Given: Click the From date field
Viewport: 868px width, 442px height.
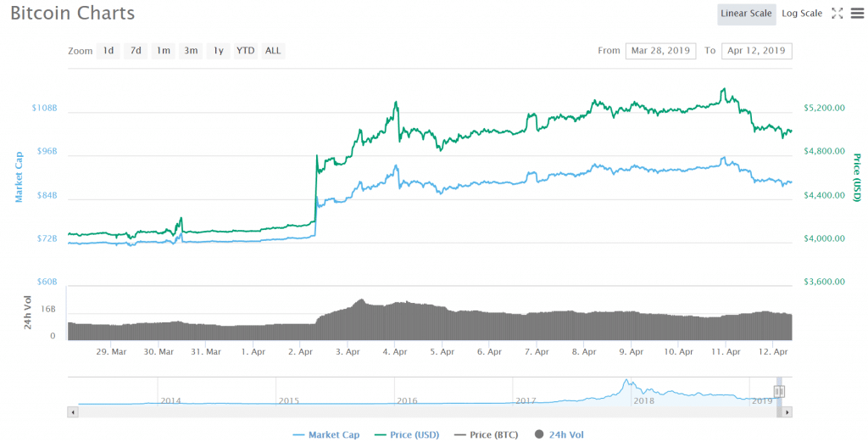Looking at the screenshot, I should (660, 51).
